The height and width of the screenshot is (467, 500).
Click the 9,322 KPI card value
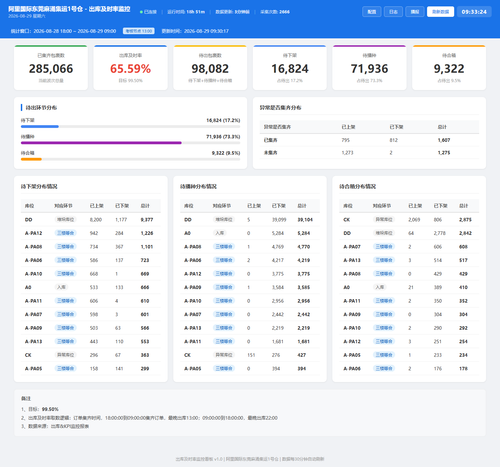(449, 69)
